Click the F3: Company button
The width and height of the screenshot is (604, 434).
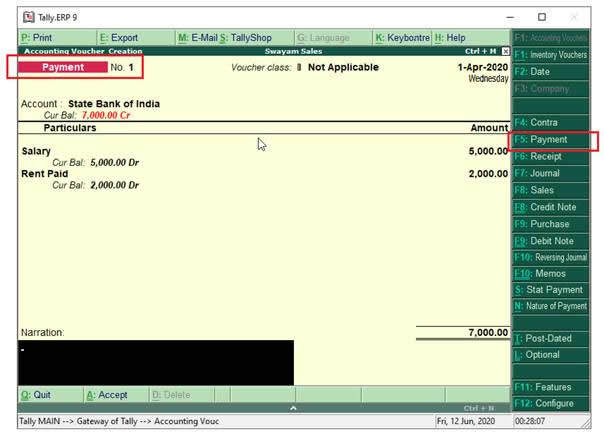pos(550,89)
